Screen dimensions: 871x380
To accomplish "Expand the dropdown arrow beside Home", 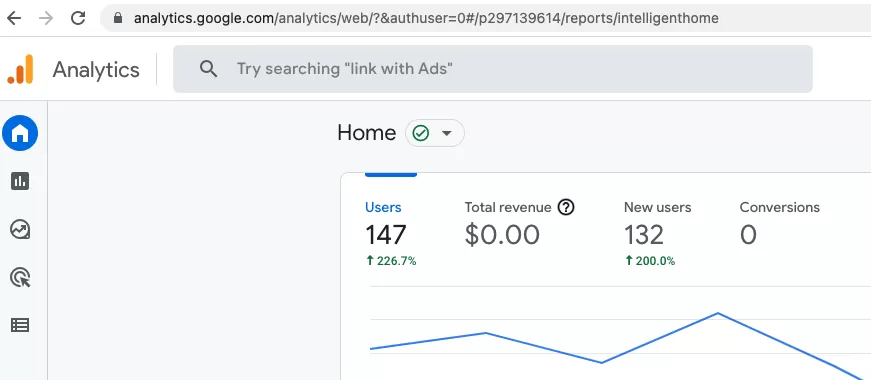I will click(446, 133).
